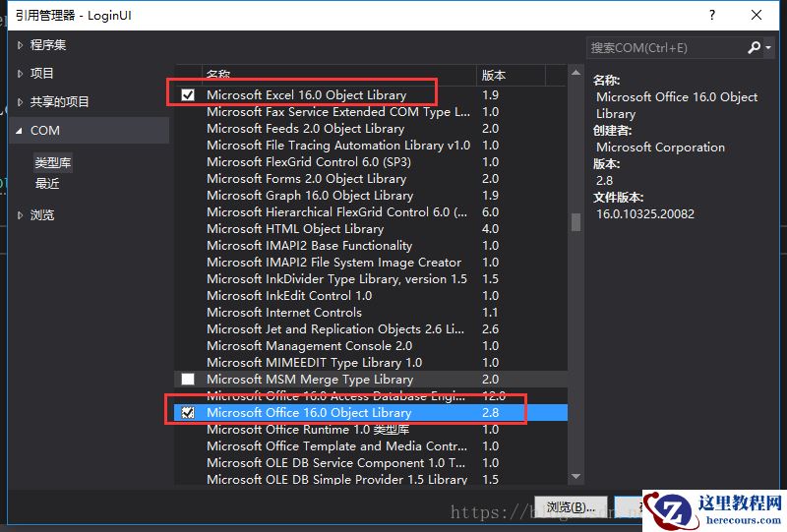Select Microsoft Office Template and Media Contr... row
This screenshot has height=532, width=787.
(x=372, y=446)
